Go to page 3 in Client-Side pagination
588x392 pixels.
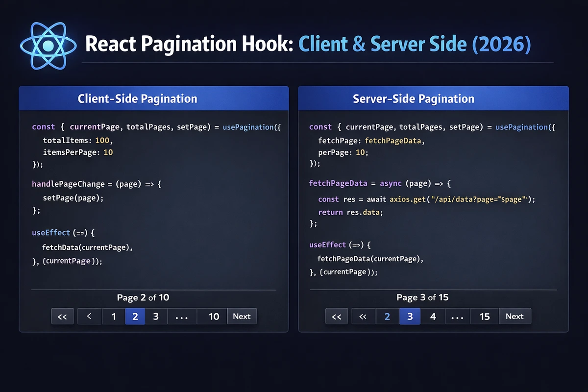pos(156,316)
